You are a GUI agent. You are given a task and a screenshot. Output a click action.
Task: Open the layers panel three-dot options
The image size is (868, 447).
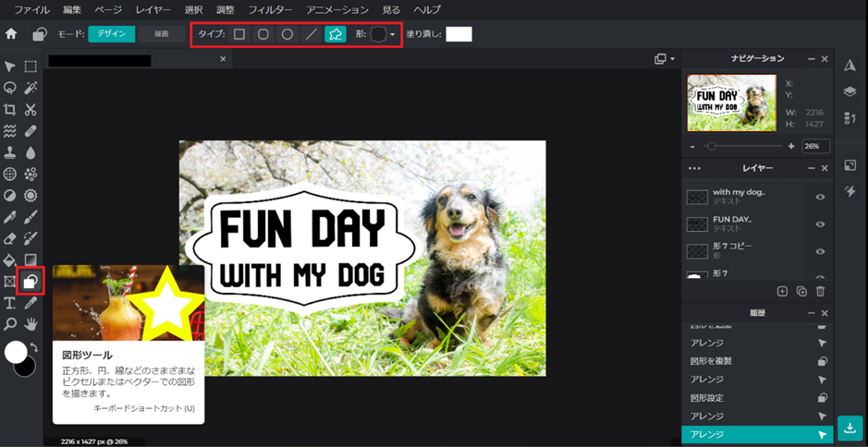(x=694, y=168)
